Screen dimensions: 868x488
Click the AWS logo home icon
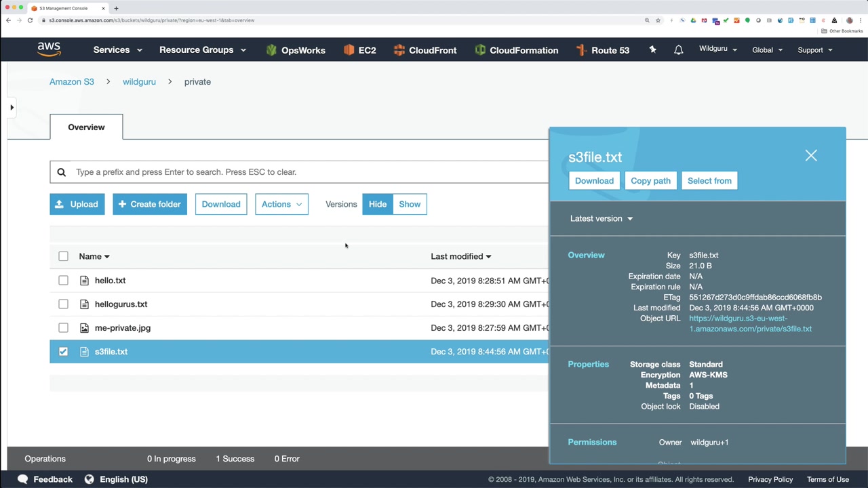click(49, 49)
